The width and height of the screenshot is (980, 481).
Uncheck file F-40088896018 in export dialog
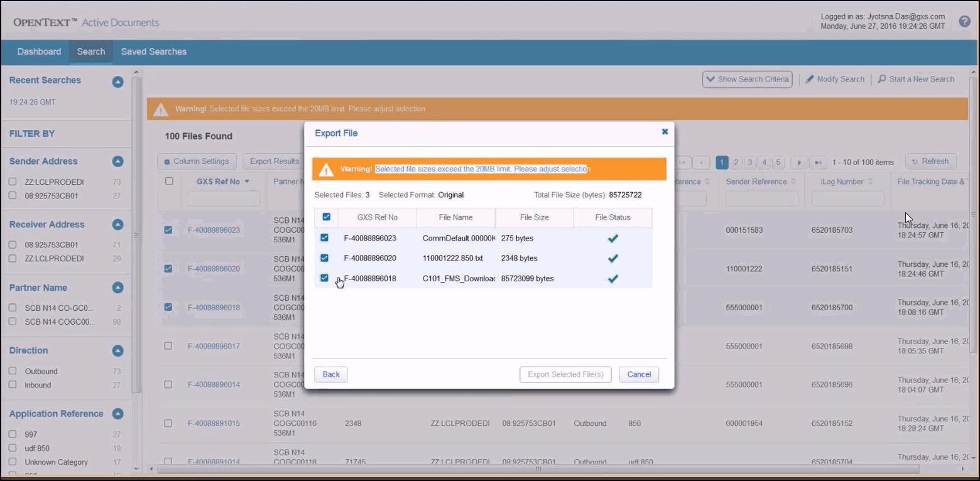point(325,278)
